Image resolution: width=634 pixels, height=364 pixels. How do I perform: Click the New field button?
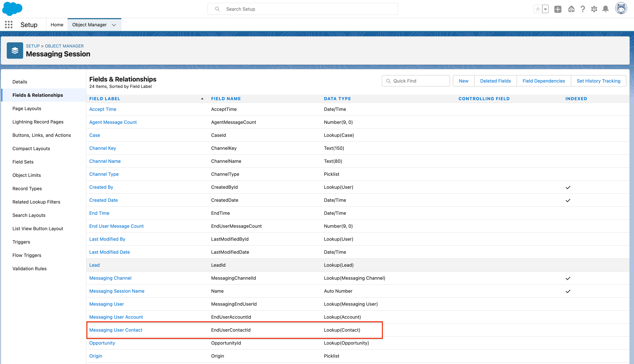(x=464, y=81)
